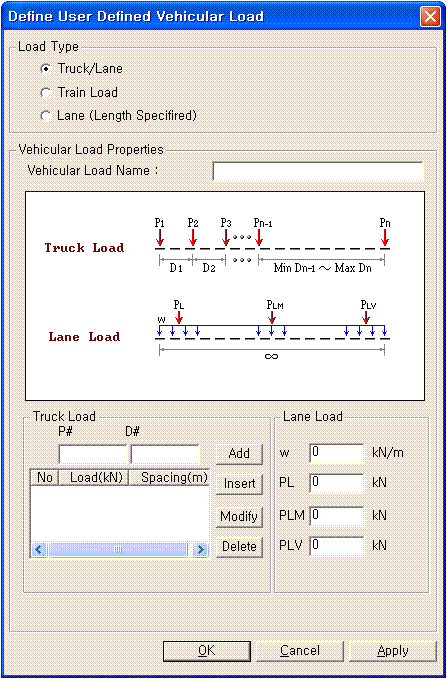Modify the selected truck load
Image resolution: width=447 pixels, height=679 pixels.
(x=239, y=517)
